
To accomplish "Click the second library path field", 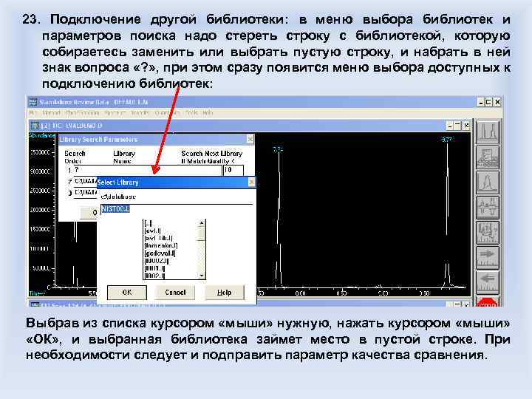I will click(x=85, y=182).
